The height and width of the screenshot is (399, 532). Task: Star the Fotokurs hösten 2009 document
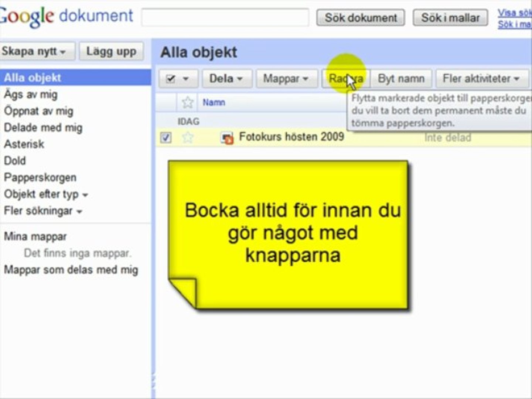click(x=188, y=137)
